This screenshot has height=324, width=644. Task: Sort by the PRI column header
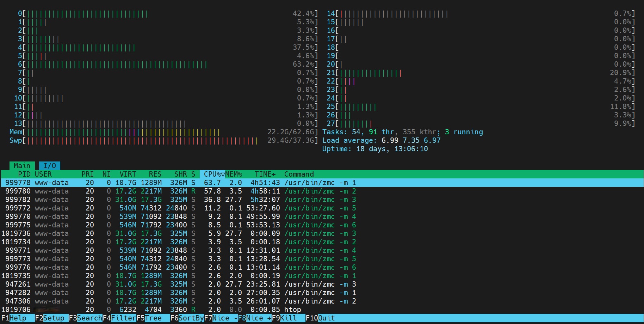[87, 174]
